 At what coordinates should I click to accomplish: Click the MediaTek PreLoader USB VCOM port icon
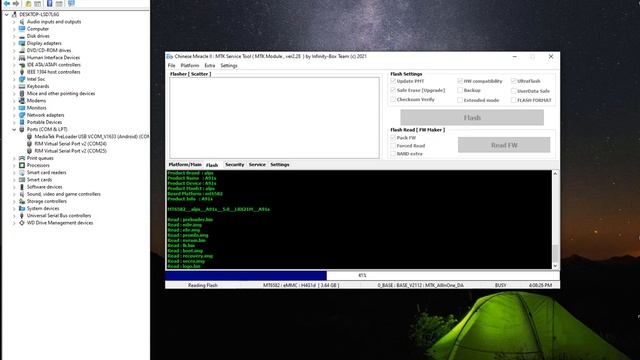[x=29, y=136]
